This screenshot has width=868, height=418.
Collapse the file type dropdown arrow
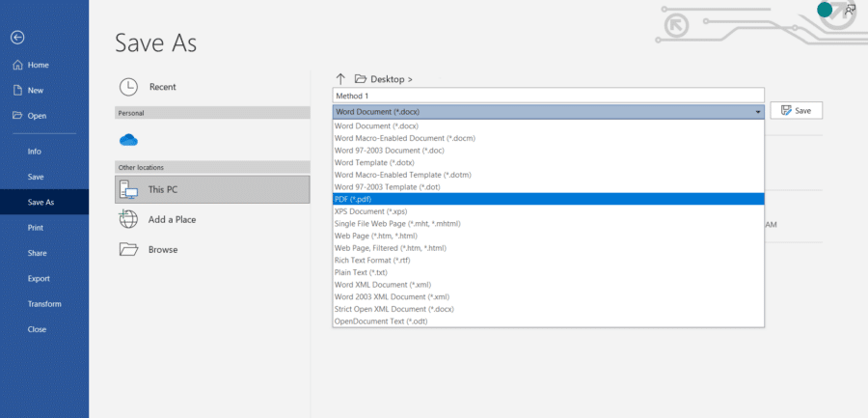point(758,112)
